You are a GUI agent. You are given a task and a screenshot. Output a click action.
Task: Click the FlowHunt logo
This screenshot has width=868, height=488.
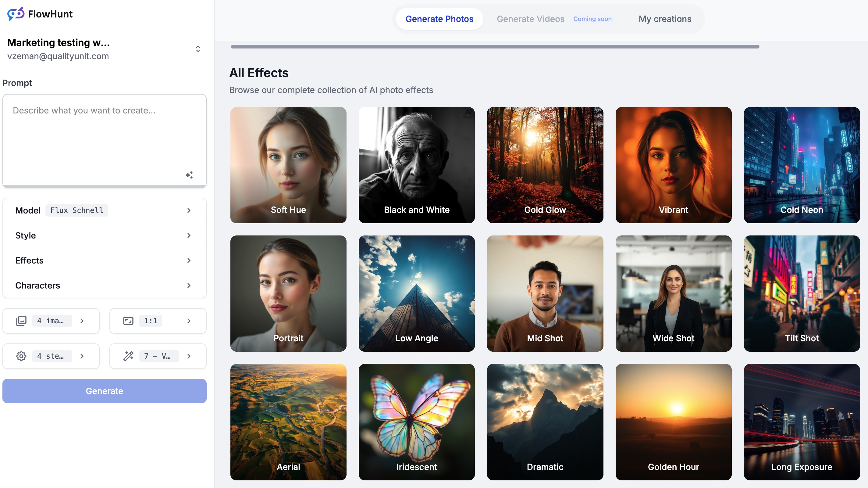[16, 13]
